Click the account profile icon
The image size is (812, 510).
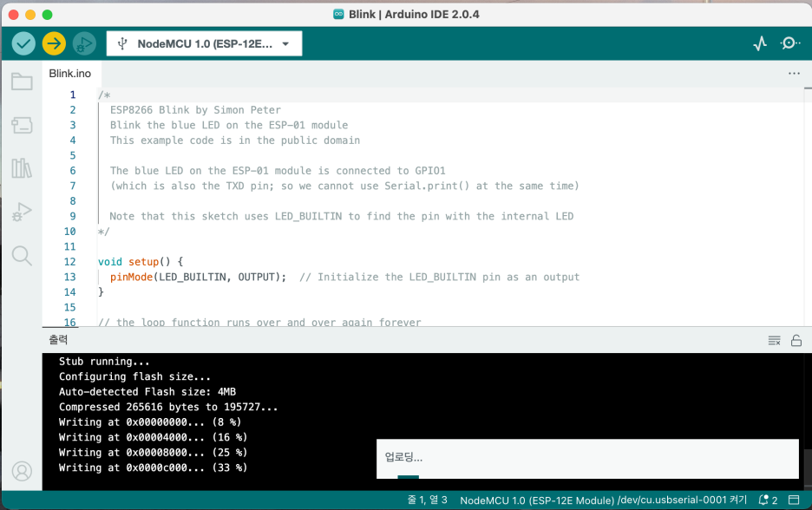[22, 471]
